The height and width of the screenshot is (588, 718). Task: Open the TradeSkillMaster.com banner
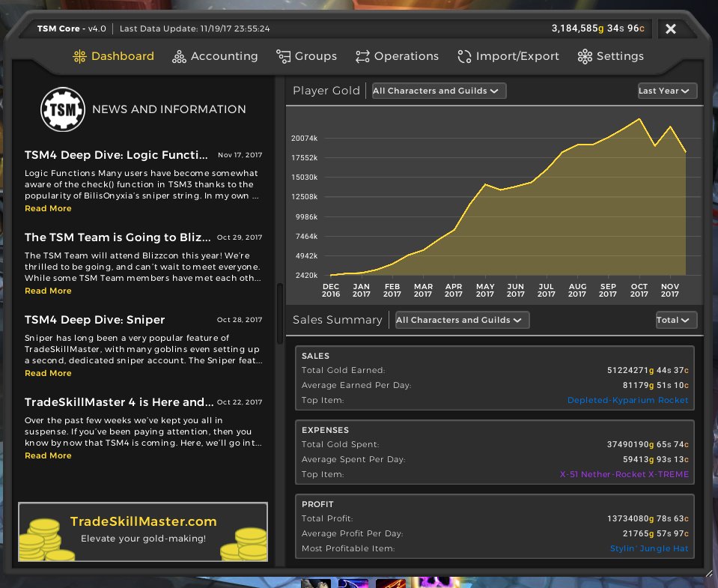143,532
